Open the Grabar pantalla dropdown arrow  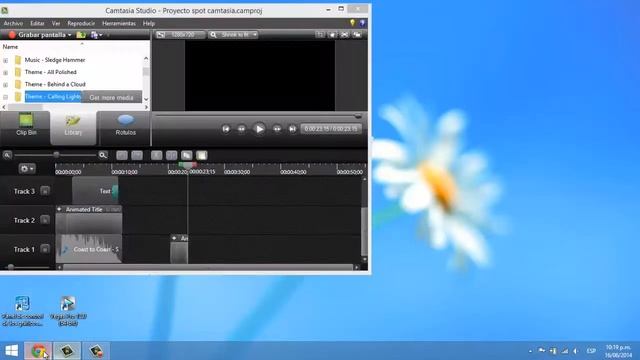[70, 35]
